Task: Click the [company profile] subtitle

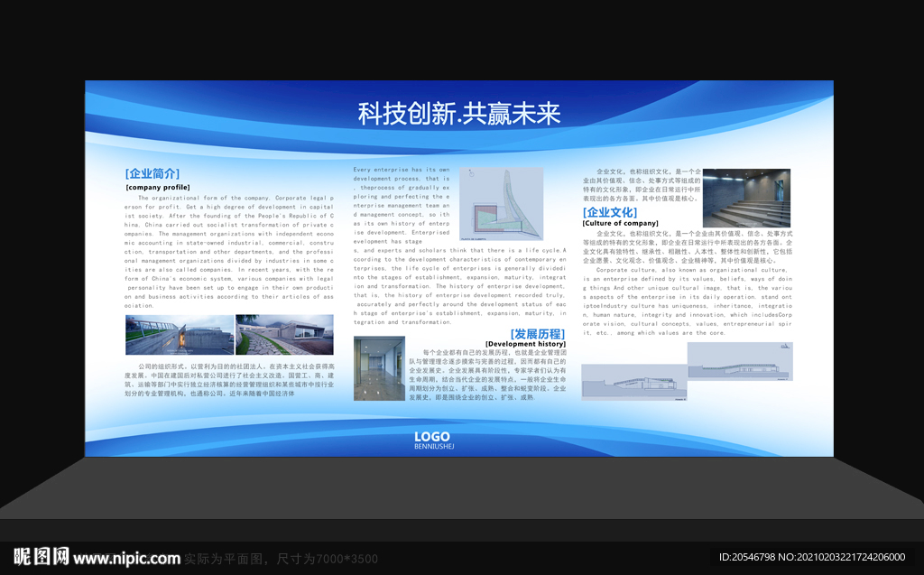Action: click(158, 188)
